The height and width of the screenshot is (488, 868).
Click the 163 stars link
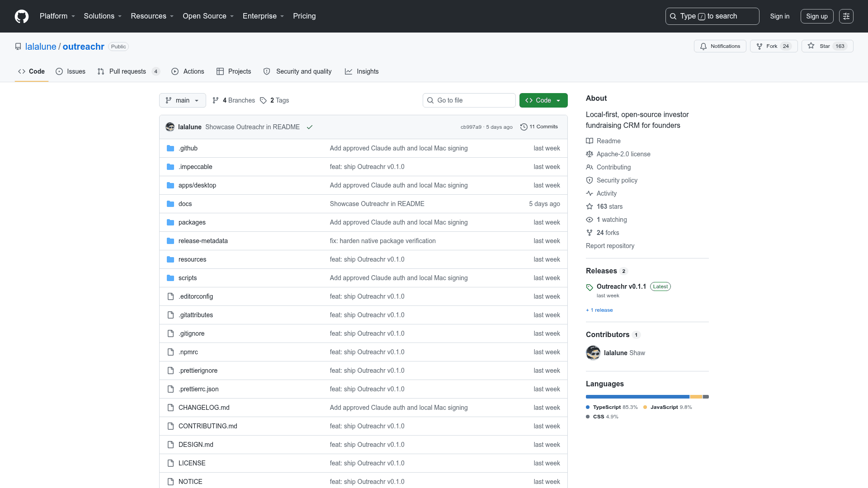pos(609,206)
